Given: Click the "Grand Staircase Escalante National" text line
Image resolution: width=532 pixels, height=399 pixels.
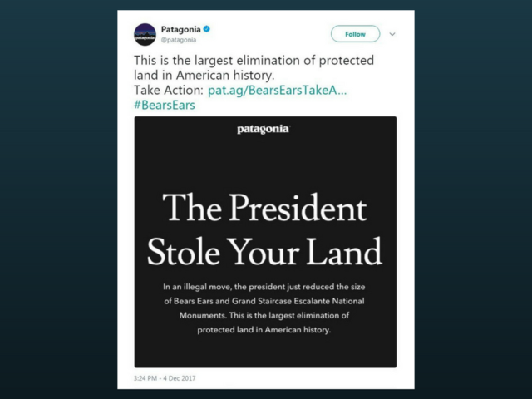Looking at the screenshot, I should click(264, 300).
